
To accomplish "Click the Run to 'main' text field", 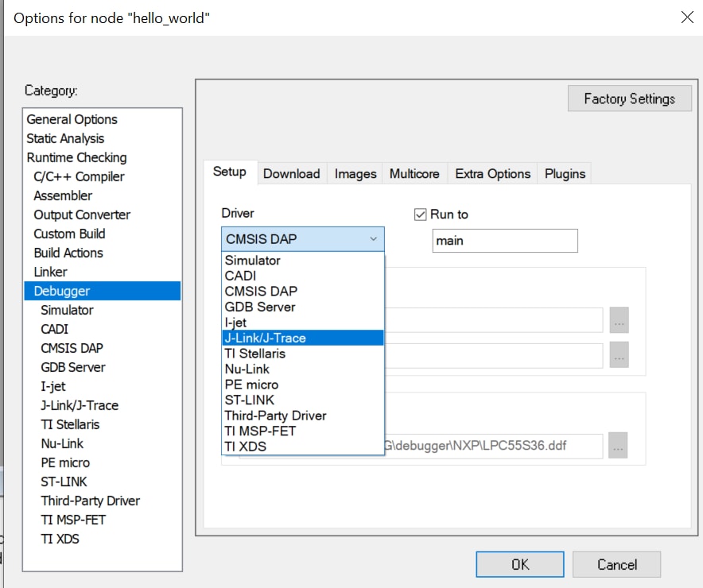I will [505, 241].
